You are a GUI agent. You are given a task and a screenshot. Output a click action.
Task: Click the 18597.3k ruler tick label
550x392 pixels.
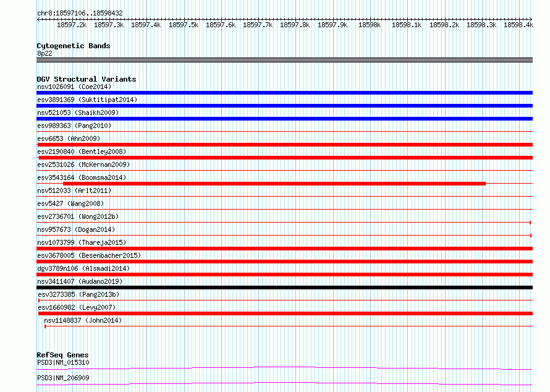109,25
